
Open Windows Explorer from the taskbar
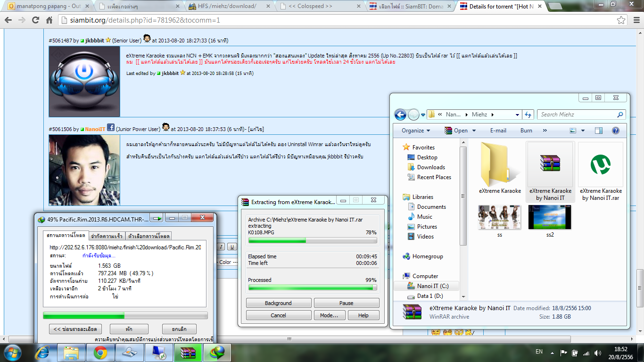[x=72, y=352]
